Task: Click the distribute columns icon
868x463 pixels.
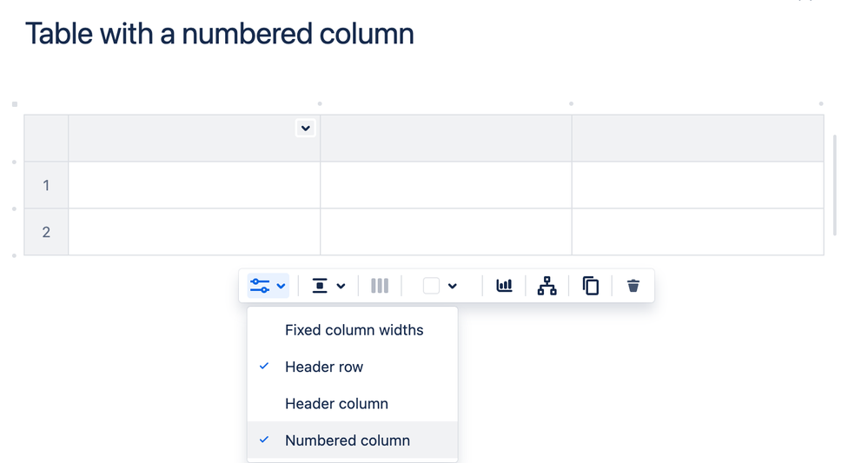Action: click(x=380, y=286)
